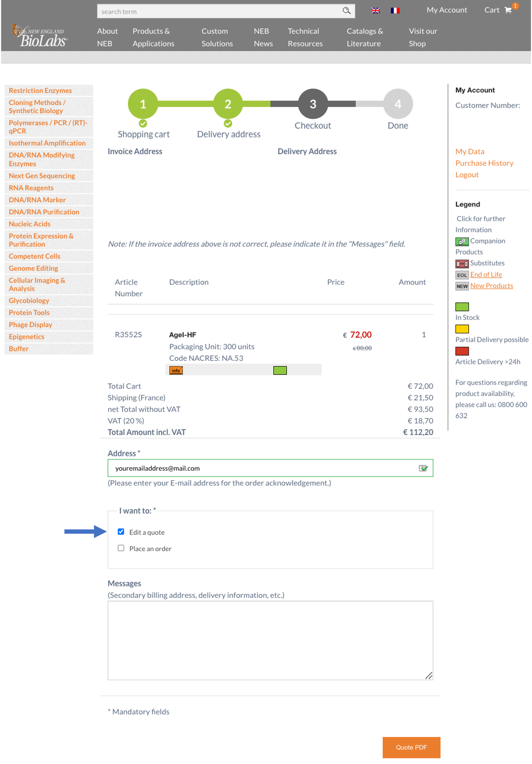Open Protein Expression & Purification category
Image resolution: width=532 pixels, height=764 pixels.
point(49,240)
